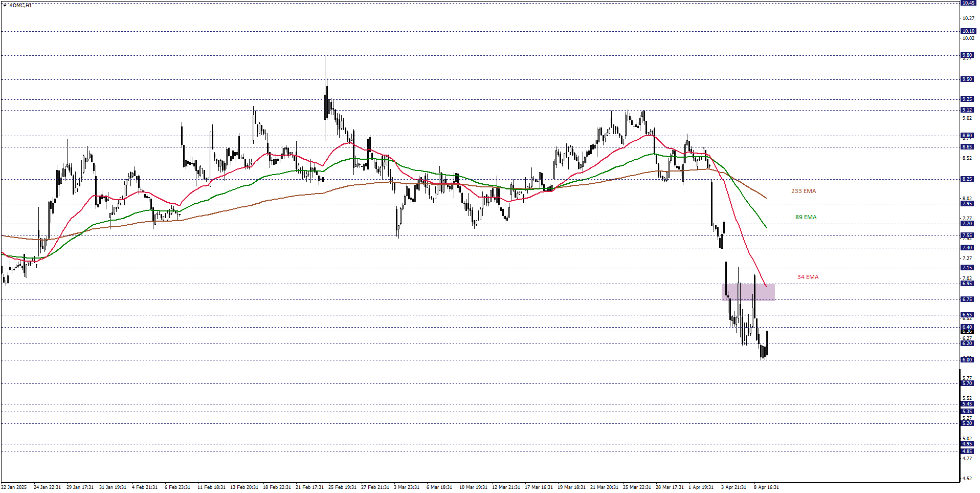Click the 8 Apr 16:31 time label

pyautogui.click(x=766, y=487)
